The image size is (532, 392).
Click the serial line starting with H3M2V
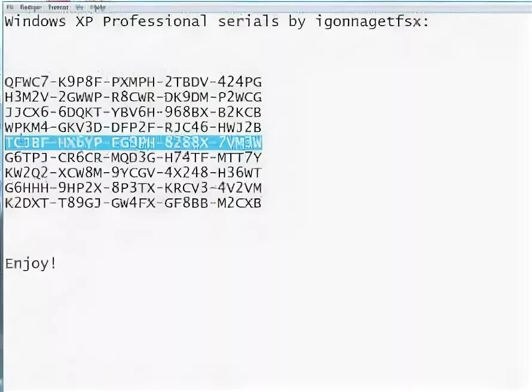133,97
